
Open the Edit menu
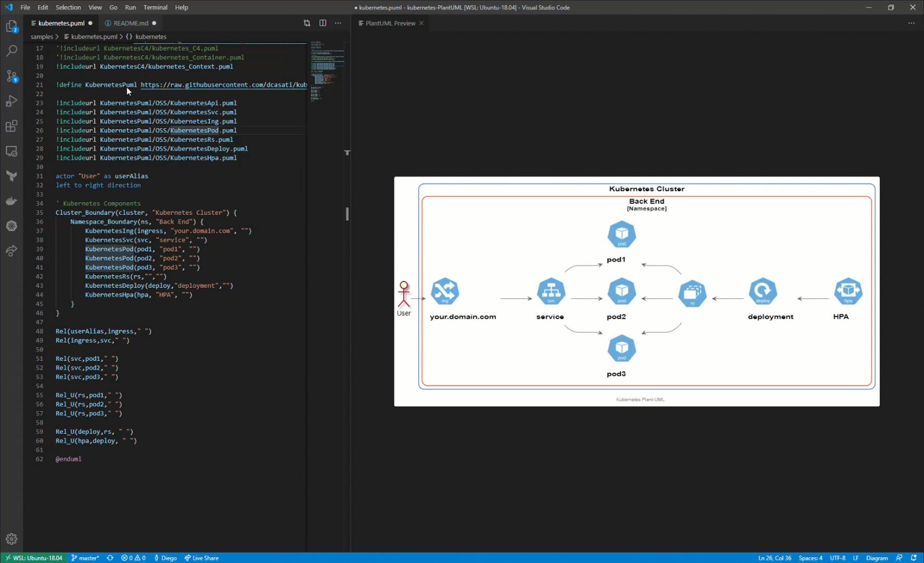(43, 7)
